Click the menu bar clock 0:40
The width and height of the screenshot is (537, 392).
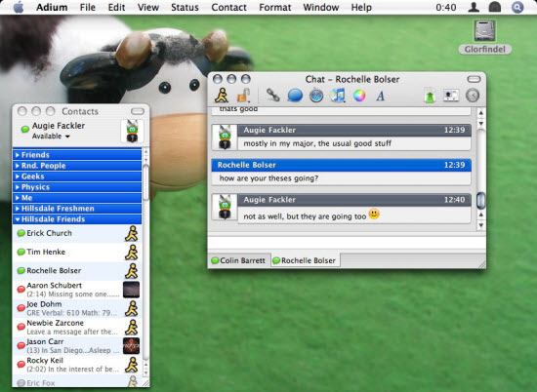point(445,7)
